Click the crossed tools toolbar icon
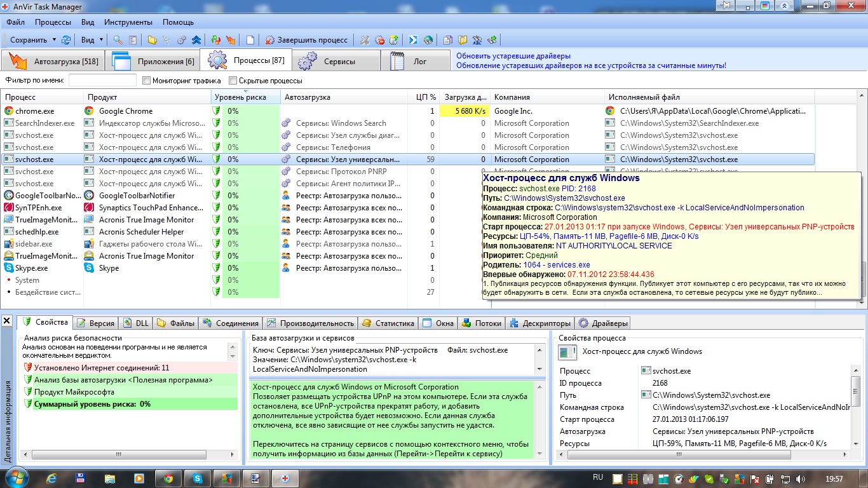The width and height of the screenshot is (868, 488). [x=365, y=40]
